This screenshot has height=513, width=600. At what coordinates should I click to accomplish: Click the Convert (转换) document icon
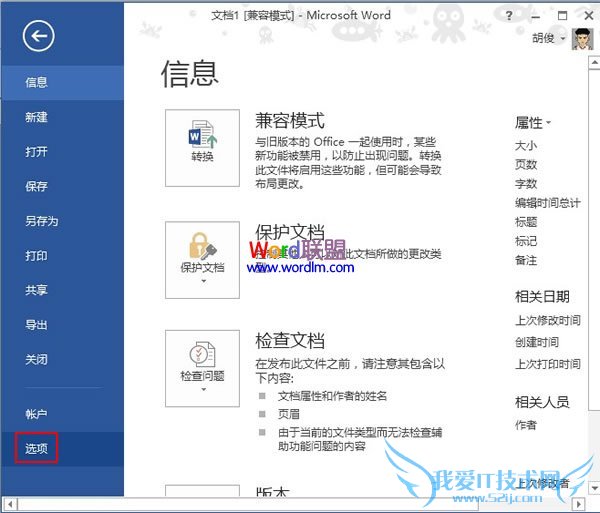click(202, 148)
